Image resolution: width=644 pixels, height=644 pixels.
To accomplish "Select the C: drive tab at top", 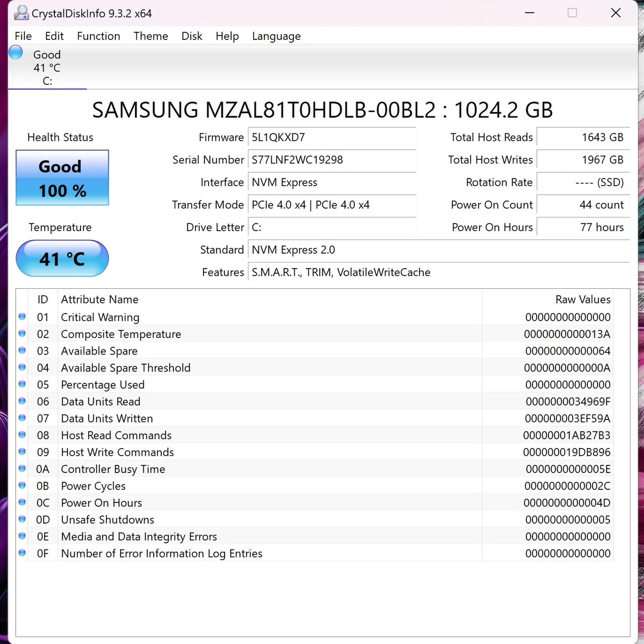I will click(x=47, y=68).
